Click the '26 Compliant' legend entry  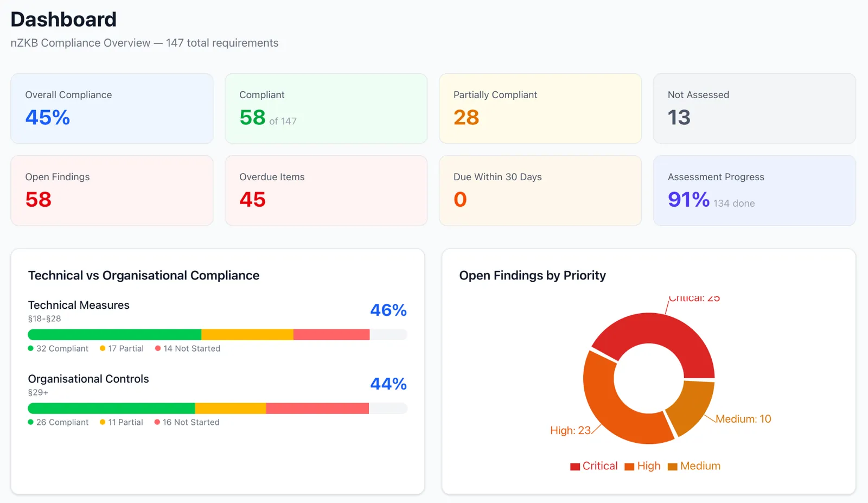(x=58, y=422)
